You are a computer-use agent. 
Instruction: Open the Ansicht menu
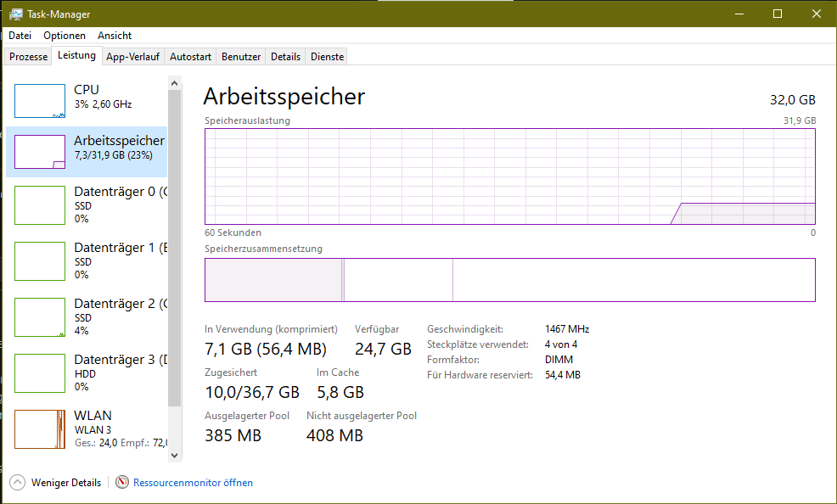point(115,36)
